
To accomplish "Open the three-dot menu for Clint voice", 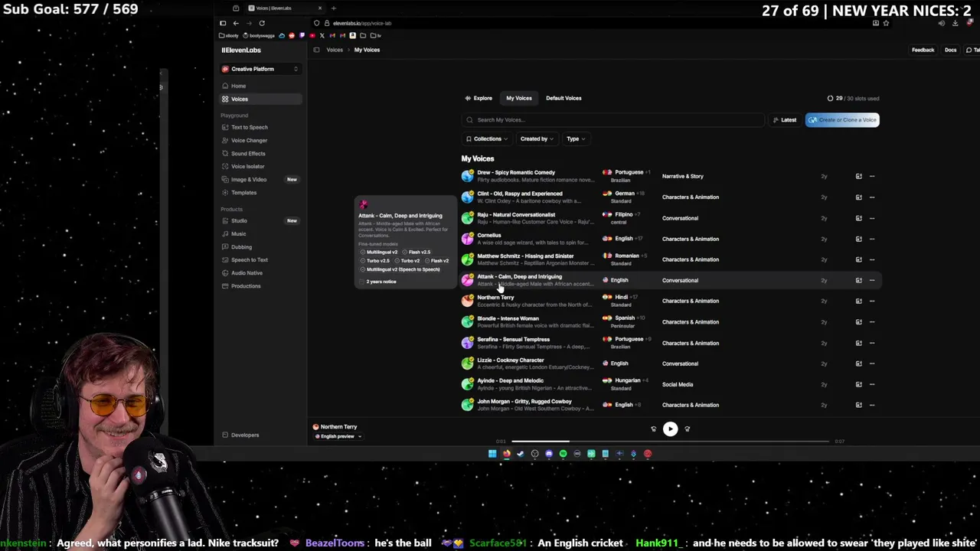I will (872, 197).
